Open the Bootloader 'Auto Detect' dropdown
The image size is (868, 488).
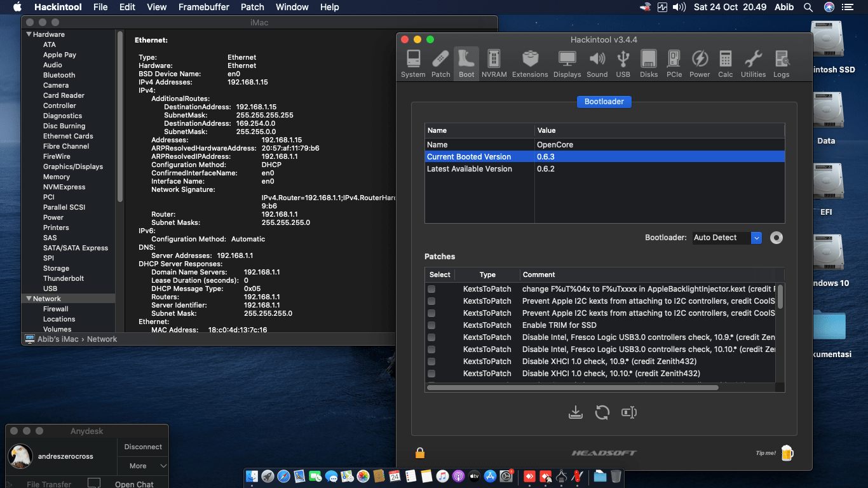point(756,238)
